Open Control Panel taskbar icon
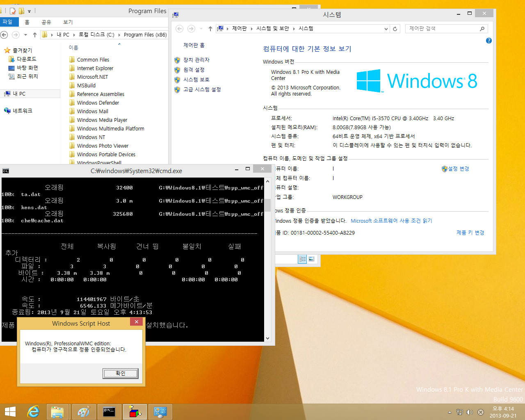This screenshot has height=420, width=525. (x=160, y=412)
